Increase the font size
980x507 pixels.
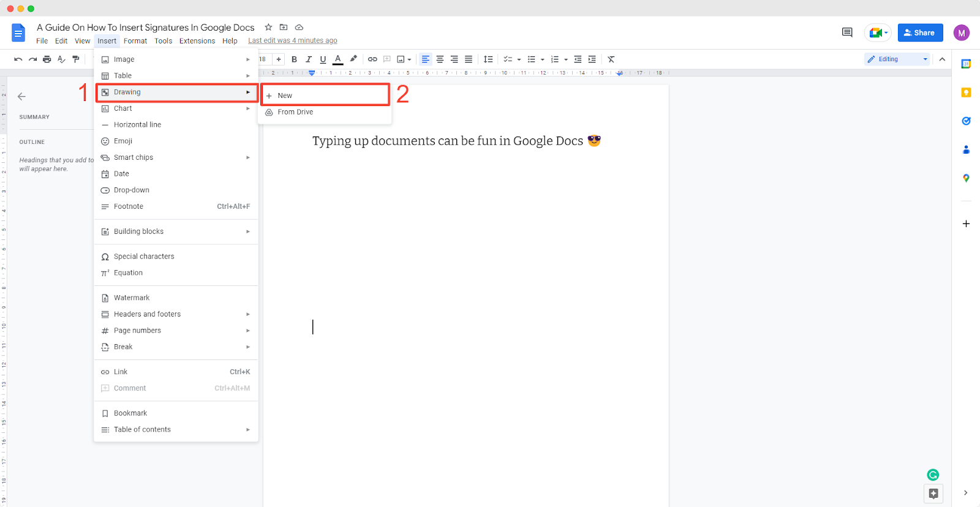pyautogui.click(x=279, y=59)
